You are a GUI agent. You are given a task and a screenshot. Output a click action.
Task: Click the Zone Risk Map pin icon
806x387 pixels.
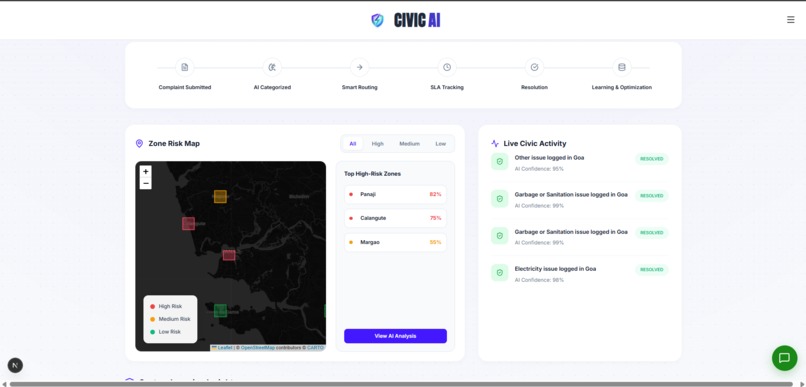click(139, 143)
